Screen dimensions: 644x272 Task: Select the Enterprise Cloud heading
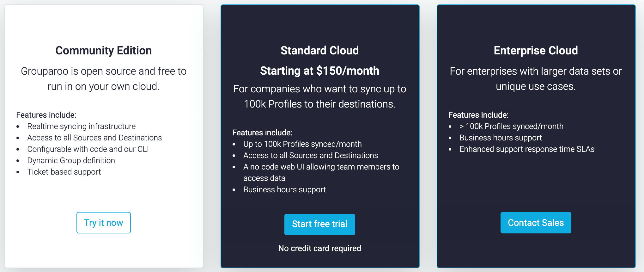[536, 51]
